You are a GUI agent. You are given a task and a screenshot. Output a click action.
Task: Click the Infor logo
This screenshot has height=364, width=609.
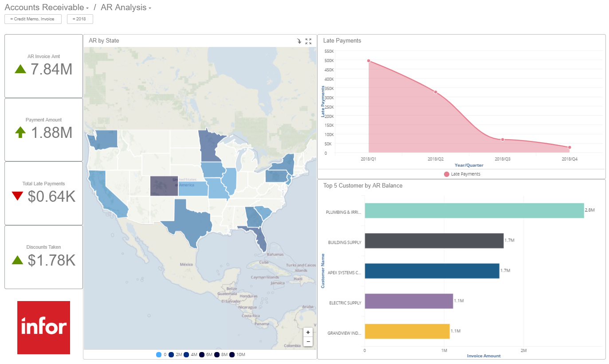pos(43,327)
